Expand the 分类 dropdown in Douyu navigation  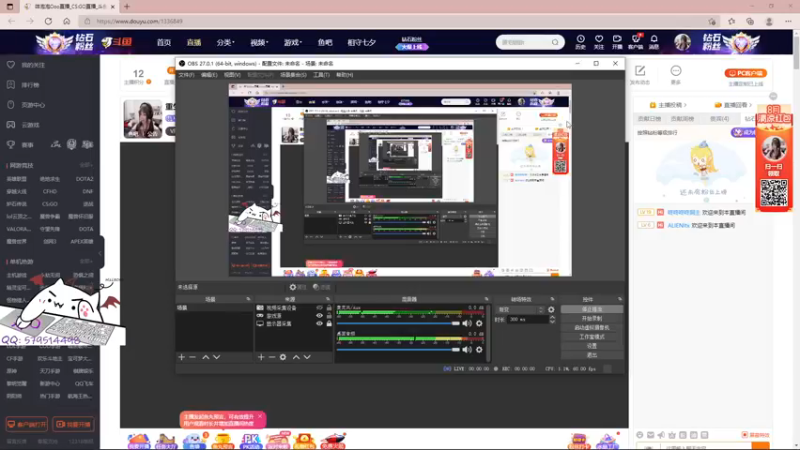pyautogui.click(x=225, y=42)
